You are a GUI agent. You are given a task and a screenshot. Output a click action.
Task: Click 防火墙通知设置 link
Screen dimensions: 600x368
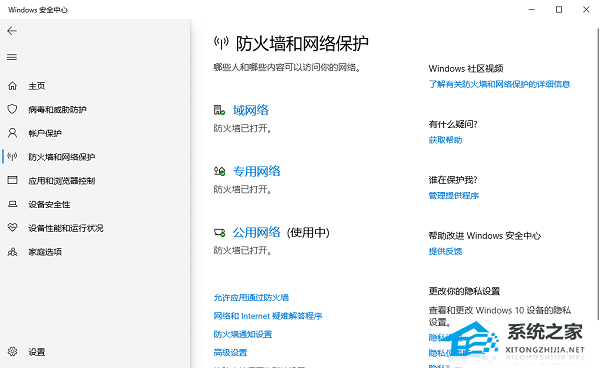point(243,334)
